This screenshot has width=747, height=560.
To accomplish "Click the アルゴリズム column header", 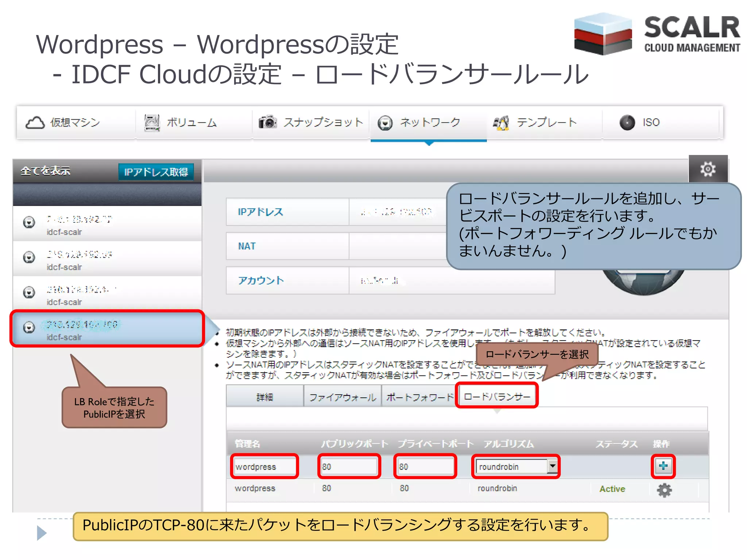I will pos(508,444).
